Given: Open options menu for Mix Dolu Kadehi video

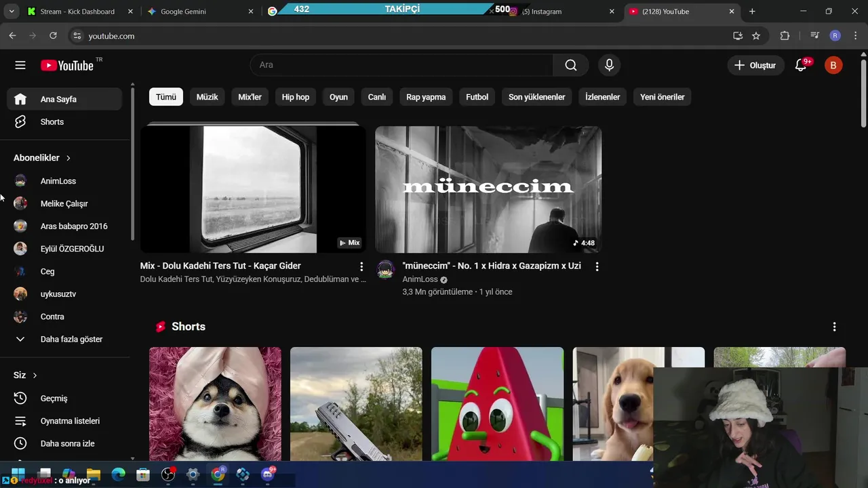Looking at the screenshot, I should (361, 267).
